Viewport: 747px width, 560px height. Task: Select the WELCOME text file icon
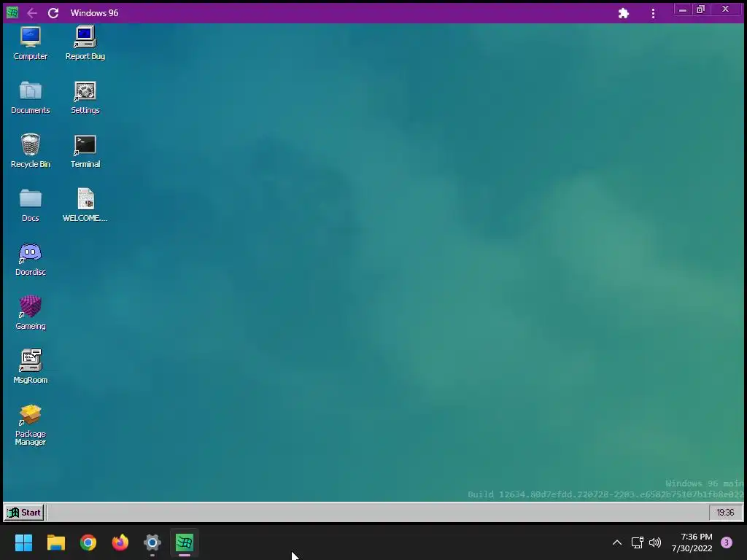point(85,205)
